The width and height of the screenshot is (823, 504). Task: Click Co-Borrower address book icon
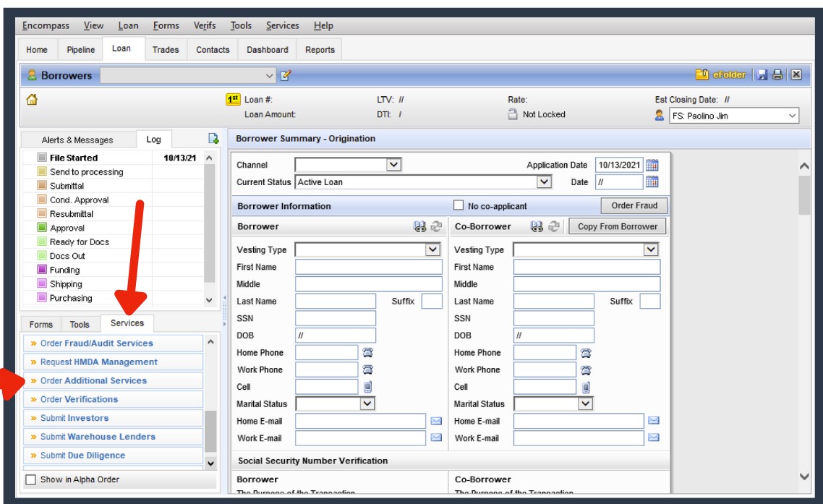537,226
